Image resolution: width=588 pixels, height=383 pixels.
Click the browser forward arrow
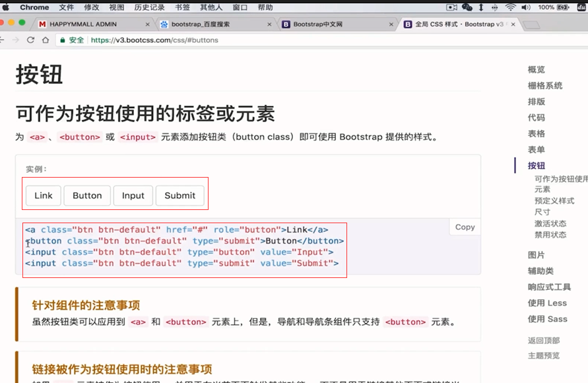[x=16, y=40]
